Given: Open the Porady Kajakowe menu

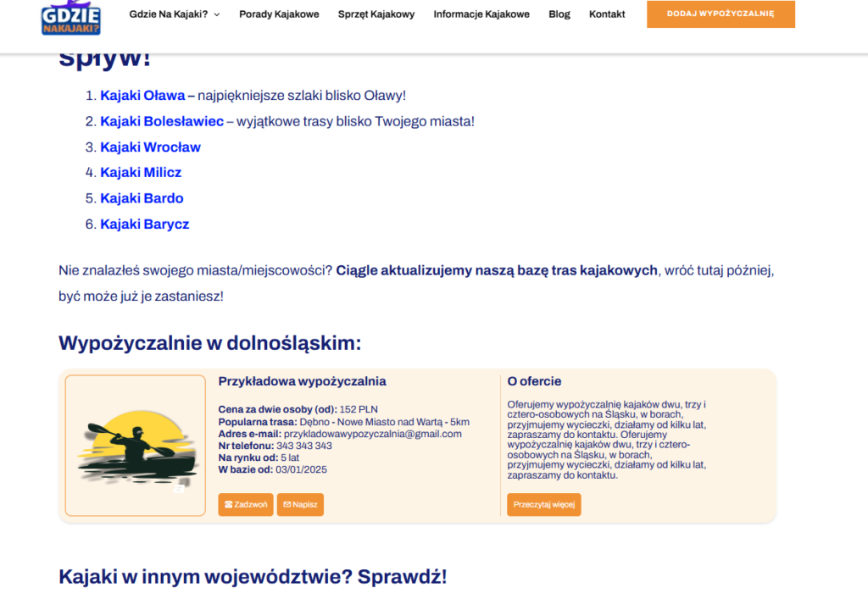Looking at the screenshot, I should pyautogui.click(x=279, y=14).
